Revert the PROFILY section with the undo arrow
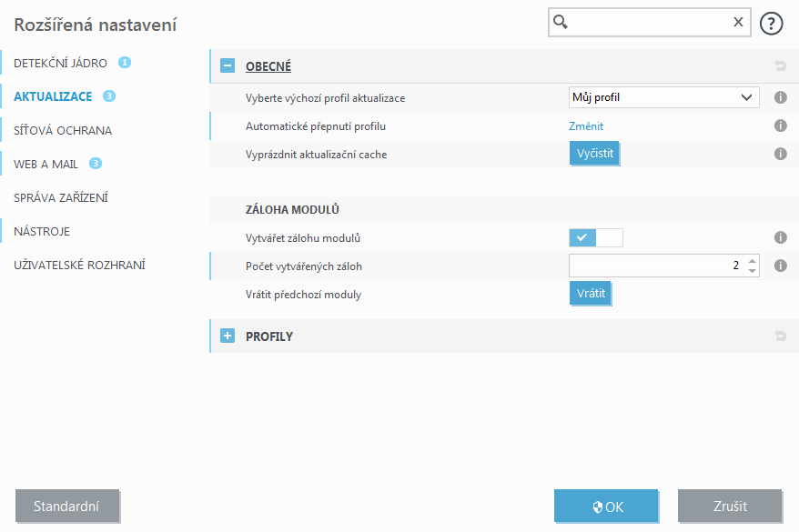The height and width of the screenshot is (532, 799). pos(780,336)
